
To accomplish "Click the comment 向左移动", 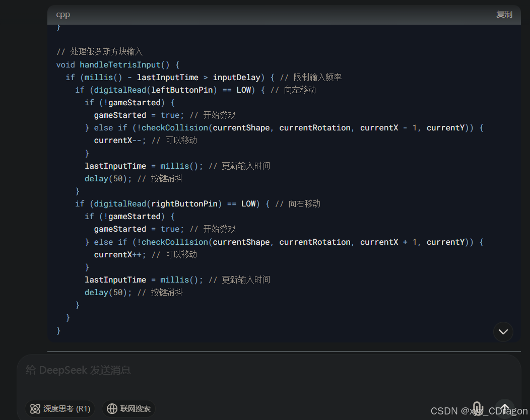I will [x=293, y=90].
